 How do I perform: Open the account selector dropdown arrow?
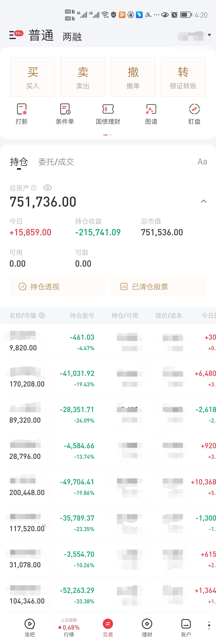(209, 35)
